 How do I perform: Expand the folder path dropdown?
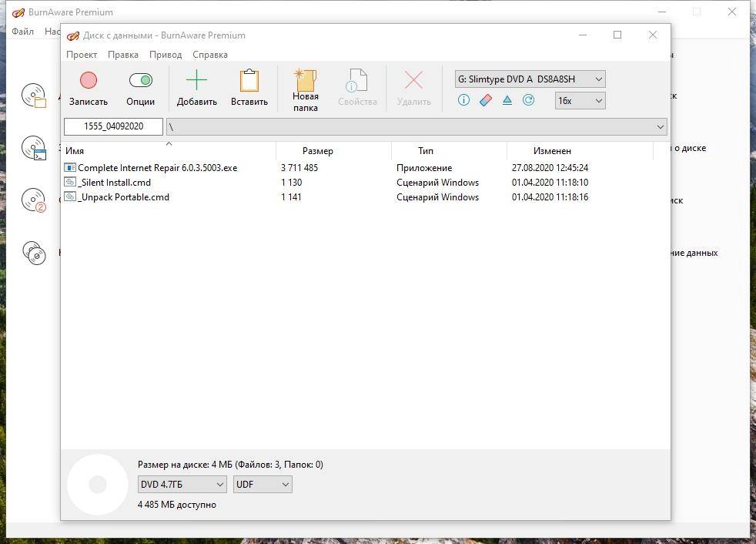click(660, 127)
